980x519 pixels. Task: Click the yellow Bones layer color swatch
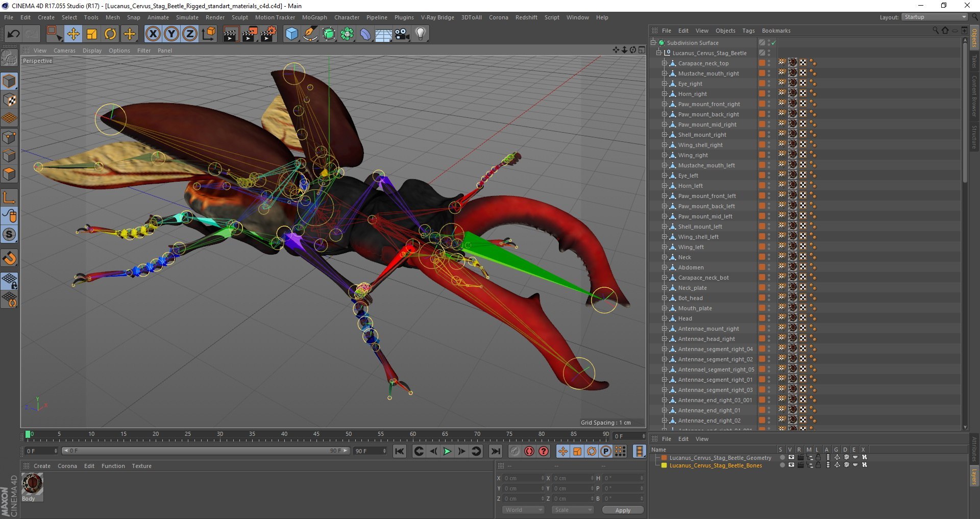point(664,465)
